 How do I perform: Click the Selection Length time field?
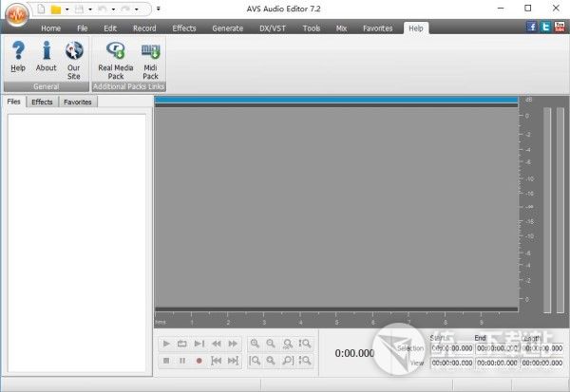click(x=542, y=348)
